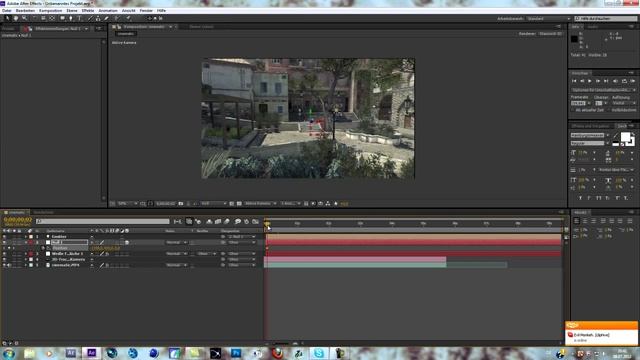Enable the Vollbildschirm checkbox
The width and height of the screenshot is (640, 360).
click(x=609, y=110)
